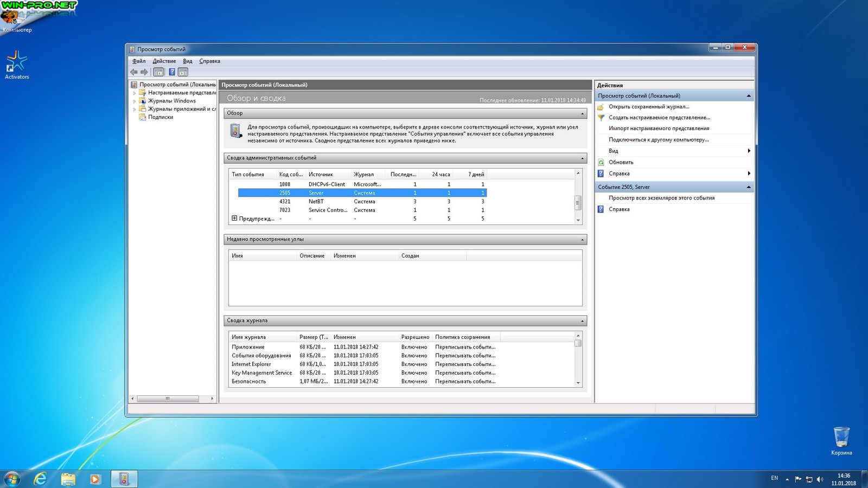Viewport: 868px width, 488px height.
Task: Open Windows Media Player from the taskbar
Action: [95, 479]
